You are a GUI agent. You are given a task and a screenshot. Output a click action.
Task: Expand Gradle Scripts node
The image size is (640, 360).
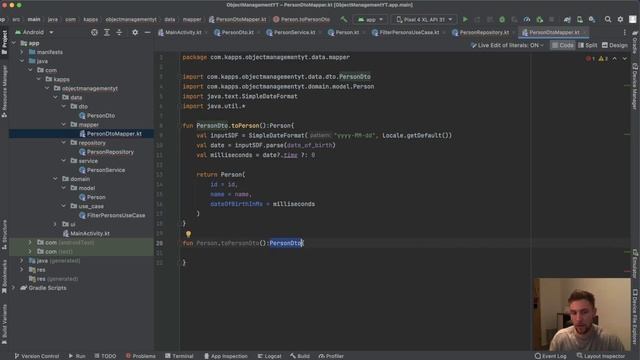click(x=13, y=288)
